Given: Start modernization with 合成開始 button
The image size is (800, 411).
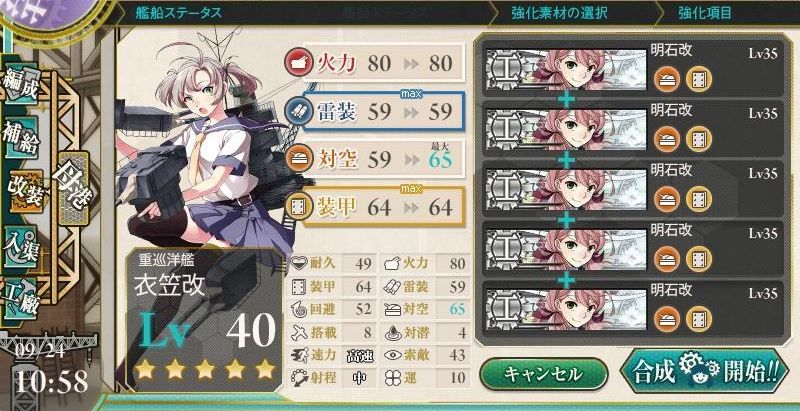Looking at the screenshot, I should pos(704,374).
